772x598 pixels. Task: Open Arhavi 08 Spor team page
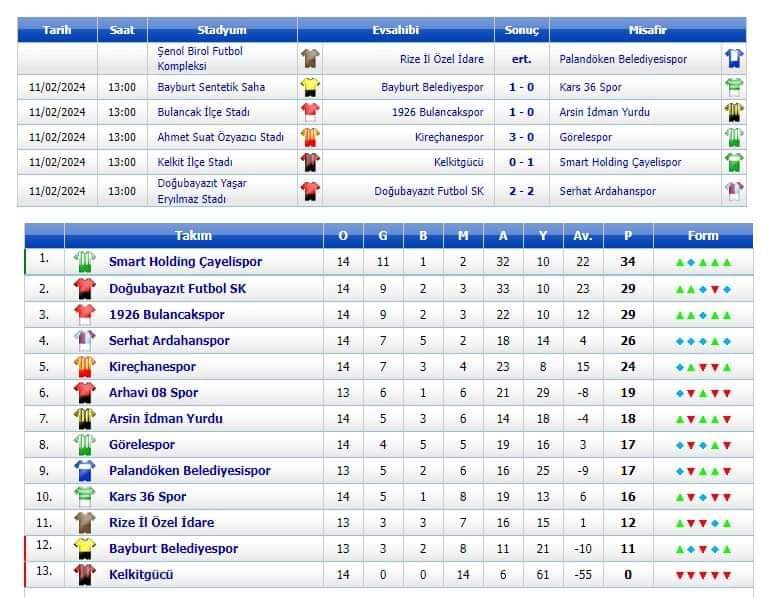153,392
